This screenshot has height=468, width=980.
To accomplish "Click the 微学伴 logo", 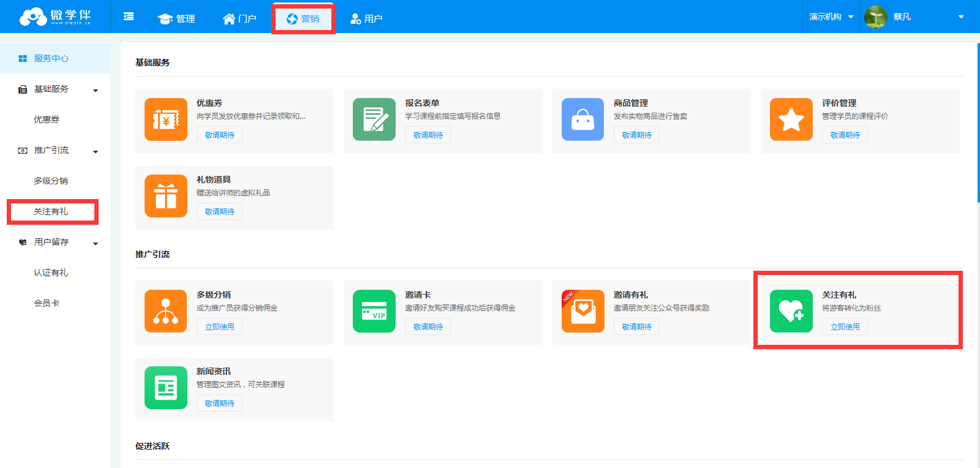I will pos(55,17).
